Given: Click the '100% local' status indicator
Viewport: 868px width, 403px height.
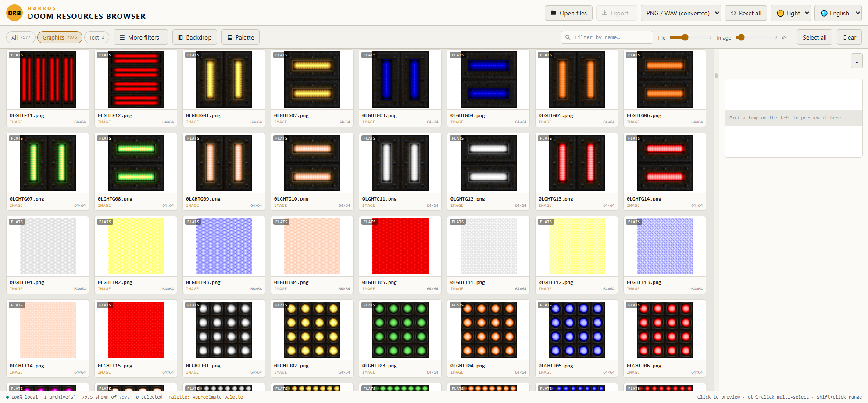Looking at the screenshot, I should tap(22, 397).
